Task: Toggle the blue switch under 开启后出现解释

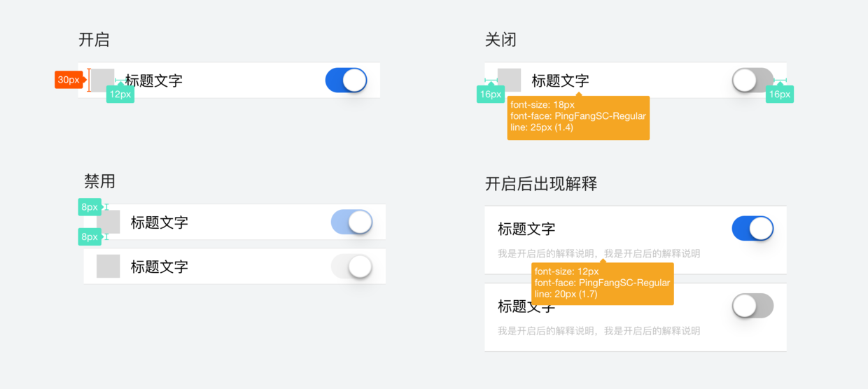Action: pyautogui.click(x=753, y=228)
